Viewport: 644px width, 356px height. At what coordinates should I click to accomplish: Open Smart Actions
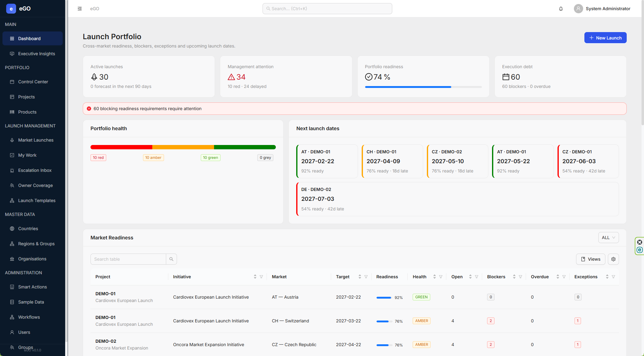click(x=32, y=287)
